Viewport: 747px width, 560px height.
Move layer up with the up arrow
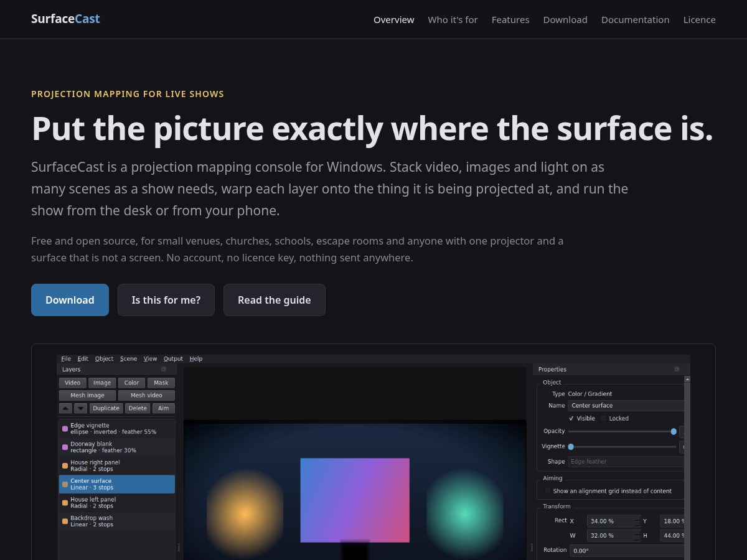click(x=65, y=409)
